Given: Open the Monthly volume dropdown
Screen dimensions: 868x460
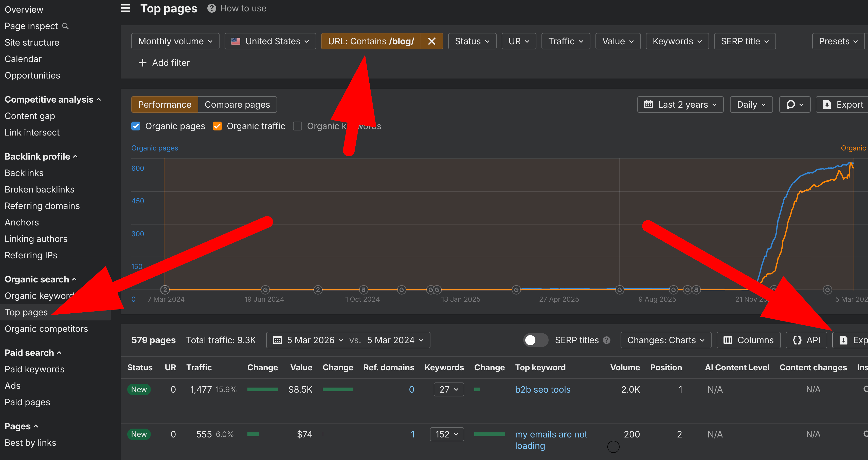Looking at the screenshot, I should 175,41.
